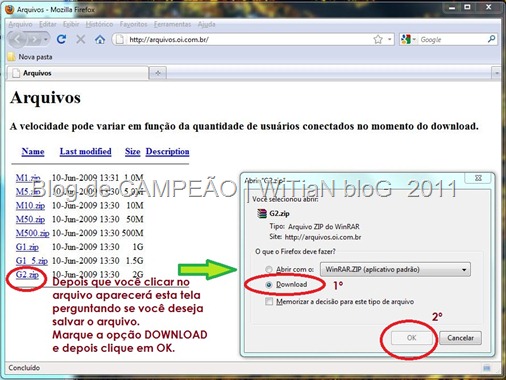Screen dimensions: 506x380
Task: Download the M500.zip file
Action: 32,233
